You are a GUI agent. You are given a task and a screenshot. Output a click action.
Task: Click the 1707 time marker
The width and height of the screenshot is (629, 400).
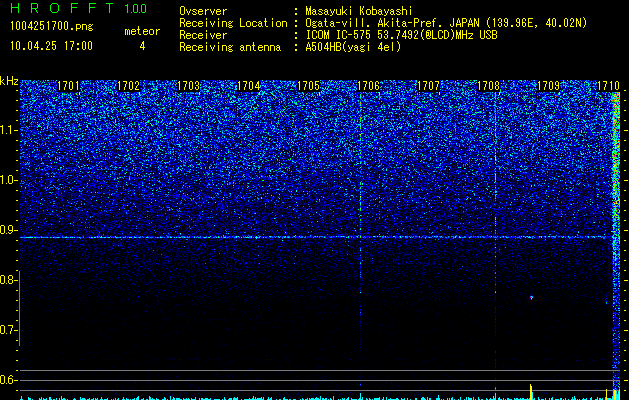coord(428,86)
